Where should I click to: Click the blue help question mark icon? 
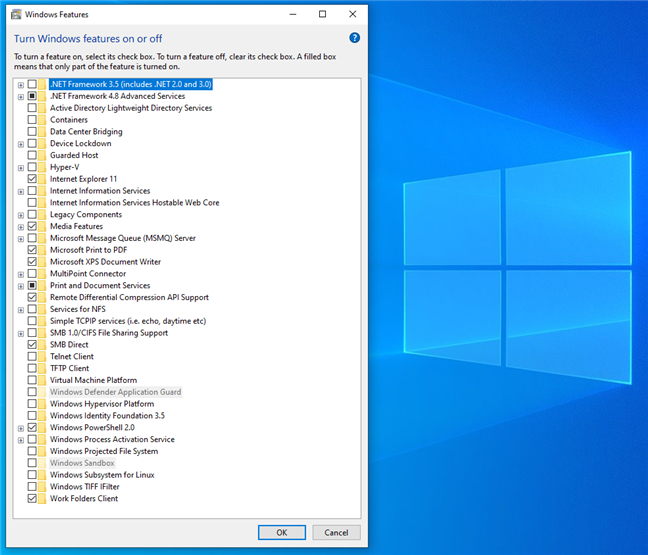[354, 38]
